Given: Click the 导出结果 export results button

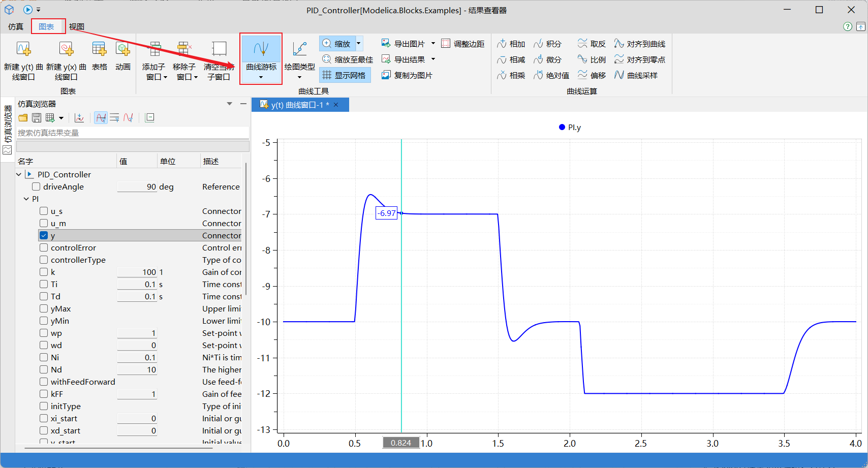Looking at the screenshot, I should [404, 59].
